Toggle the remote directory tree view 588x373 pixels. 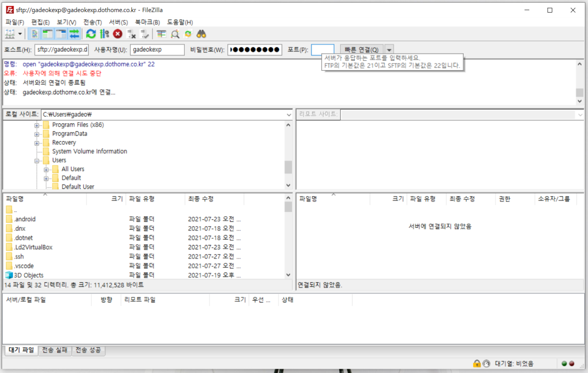tap(61, 34)
